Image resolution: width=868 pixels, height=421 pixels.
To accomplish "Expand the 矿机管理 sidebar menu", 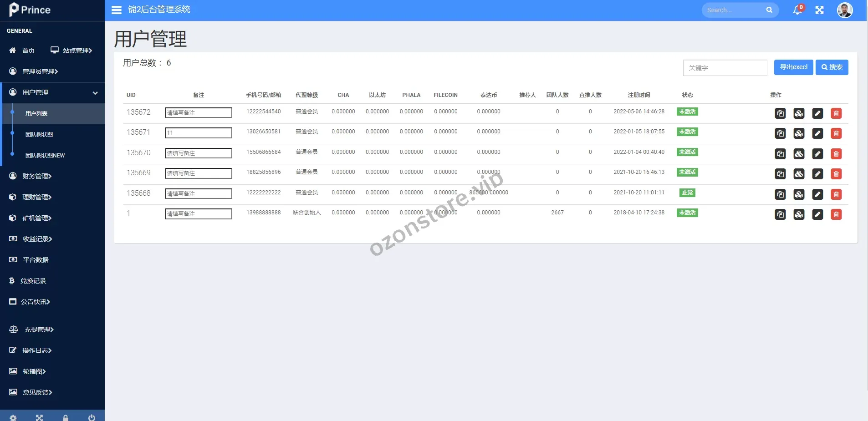I will tap(37, 218).
